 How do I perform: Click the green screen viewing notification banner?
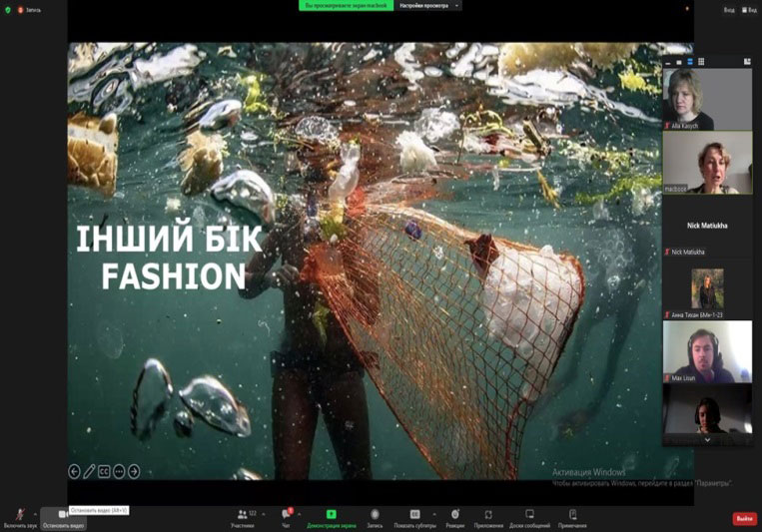346,6
